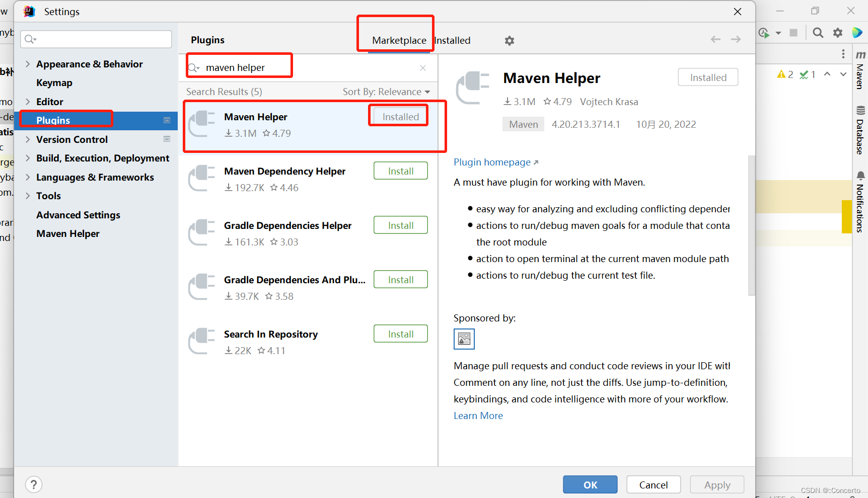The width and height of the screenshot is (868, 498).
Task: Click the Installed button in plugin details header
Action: 708,77
